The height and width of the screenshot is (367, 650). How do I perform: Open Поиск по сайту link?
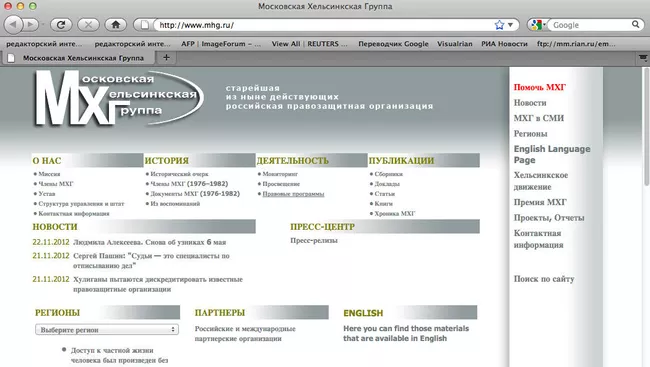[x=544, y=279]
